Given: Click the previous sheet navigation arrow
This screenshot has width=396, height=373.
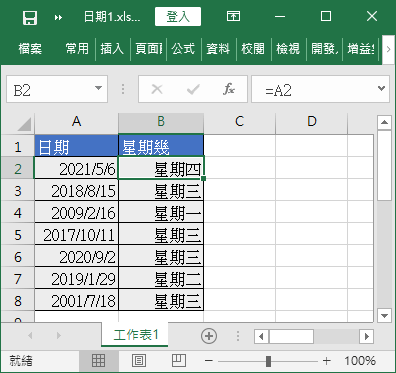Looking at the screenshot, I should pyautogui.click(x=30, y=335).
